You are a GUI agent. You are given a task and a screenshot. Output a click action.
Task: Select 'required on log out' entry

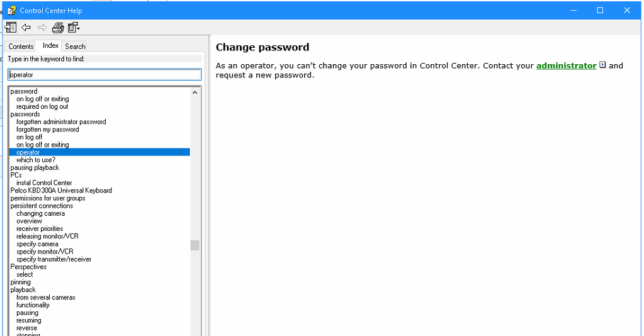coord(42,106)
